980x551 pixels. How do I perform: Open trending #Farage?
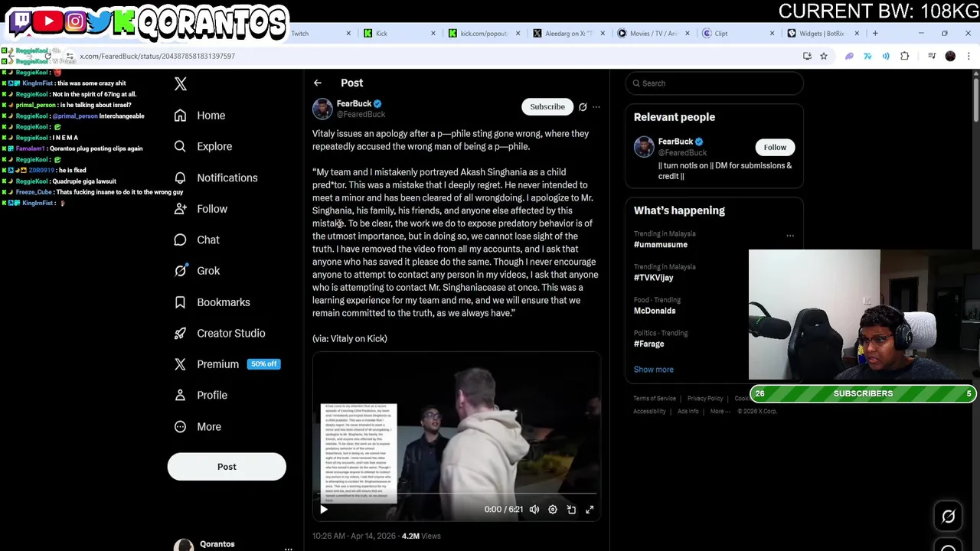pyautogui.click(x=649, y=344)
